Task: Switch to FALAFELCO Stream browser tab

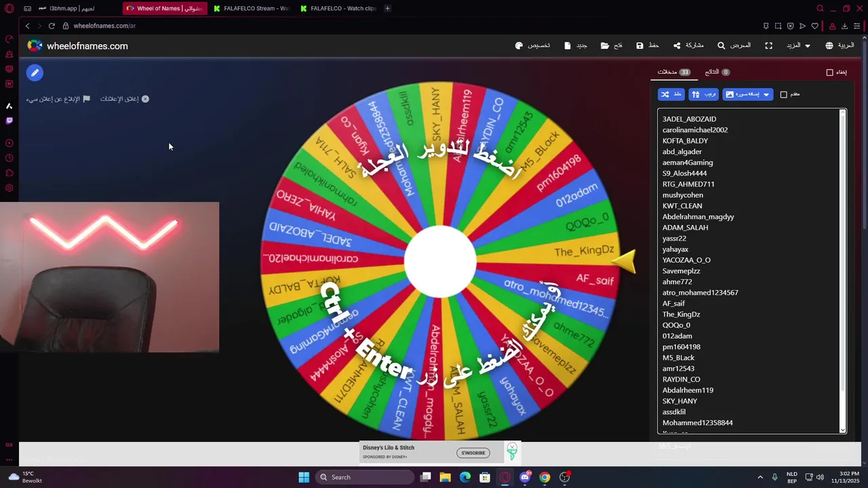Action: click(251, 8)
